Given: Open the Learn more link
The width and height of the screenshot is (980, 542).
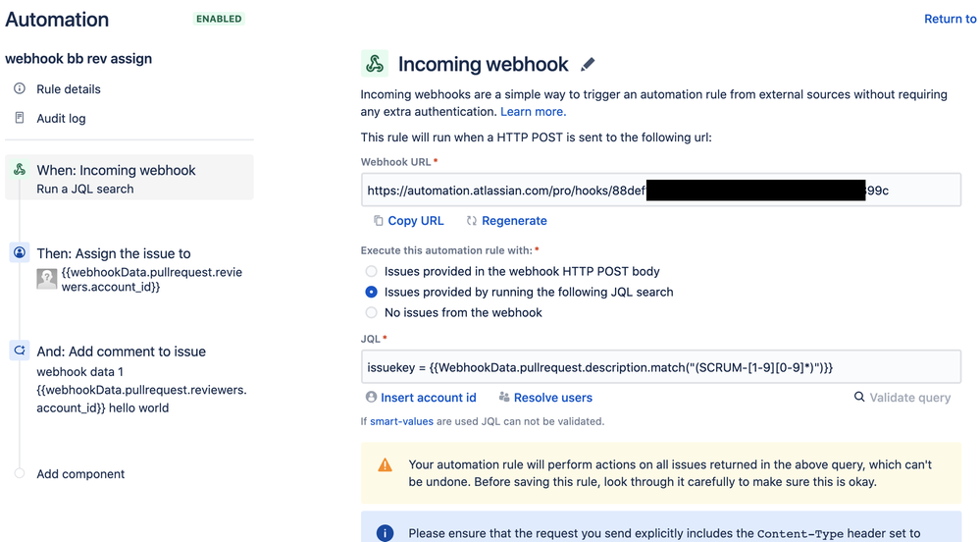Looking at the screenshot, I should 533,111.
